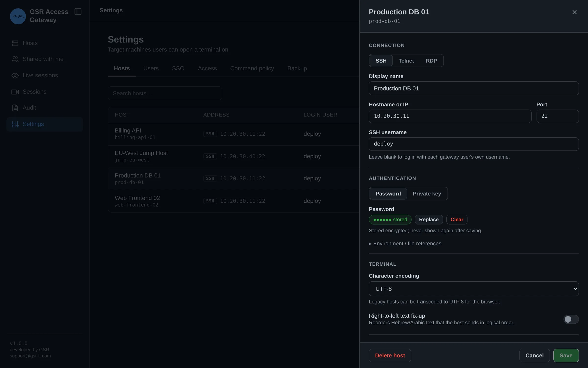
Task: Click the Hostname or IP field
Action: click(450, 116)
